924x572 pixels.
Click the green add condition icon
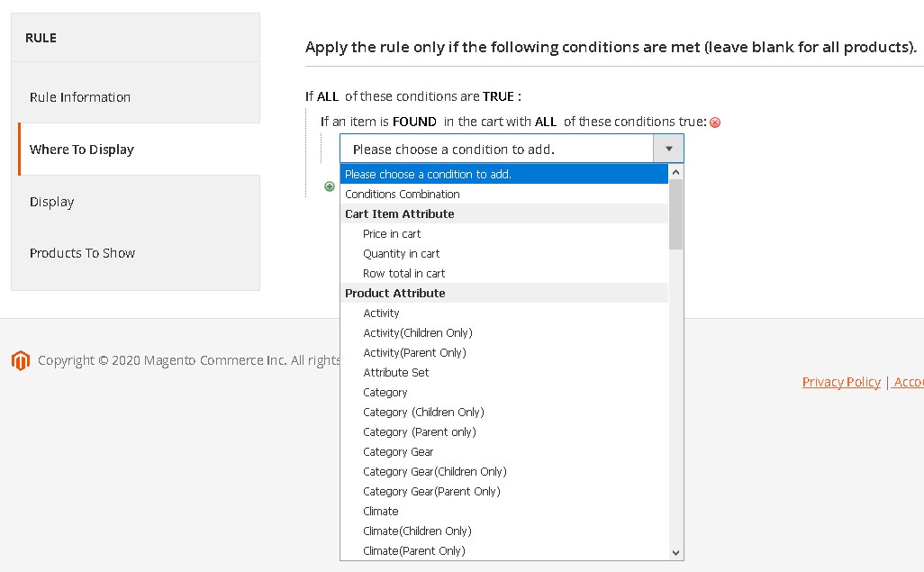click(330, 186)
